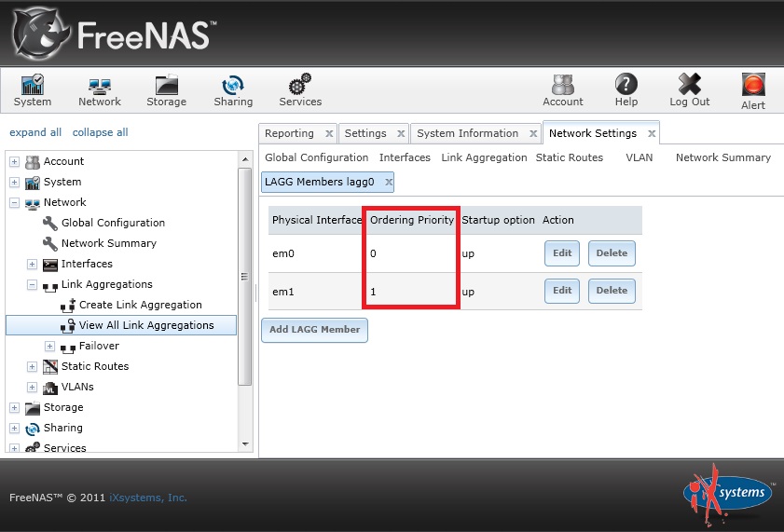Collapse the Network tree node
Viewport: 784px width, 532px height.
click(x=15, y=203)
